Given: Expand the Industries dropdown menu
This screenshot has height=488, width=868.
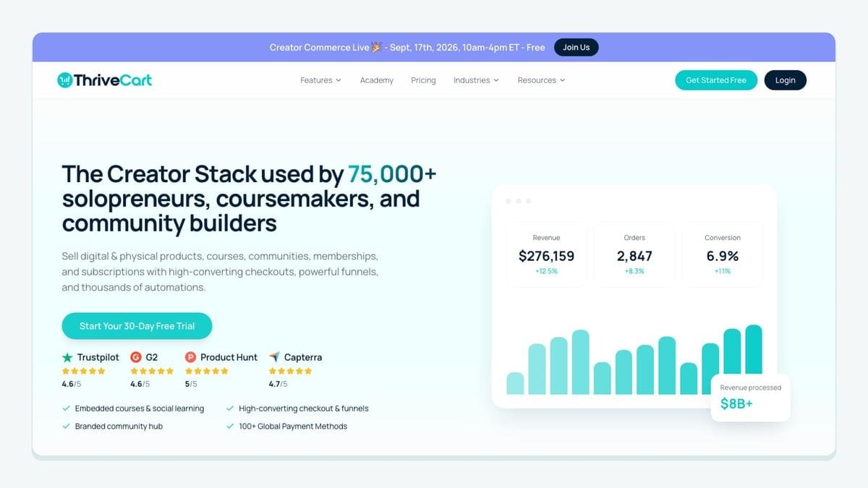Looking at the screenshot, I should click(476, 80).
